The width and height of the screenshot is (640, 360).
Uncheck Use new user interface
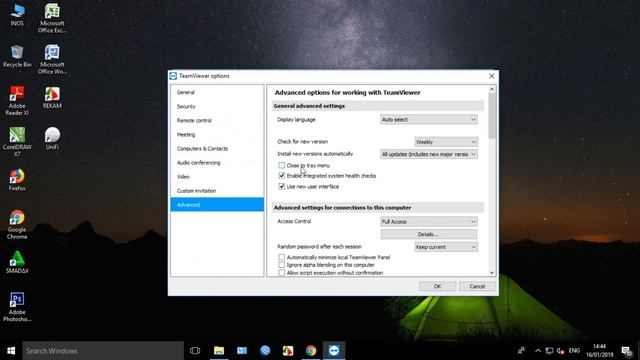point(282,186)
